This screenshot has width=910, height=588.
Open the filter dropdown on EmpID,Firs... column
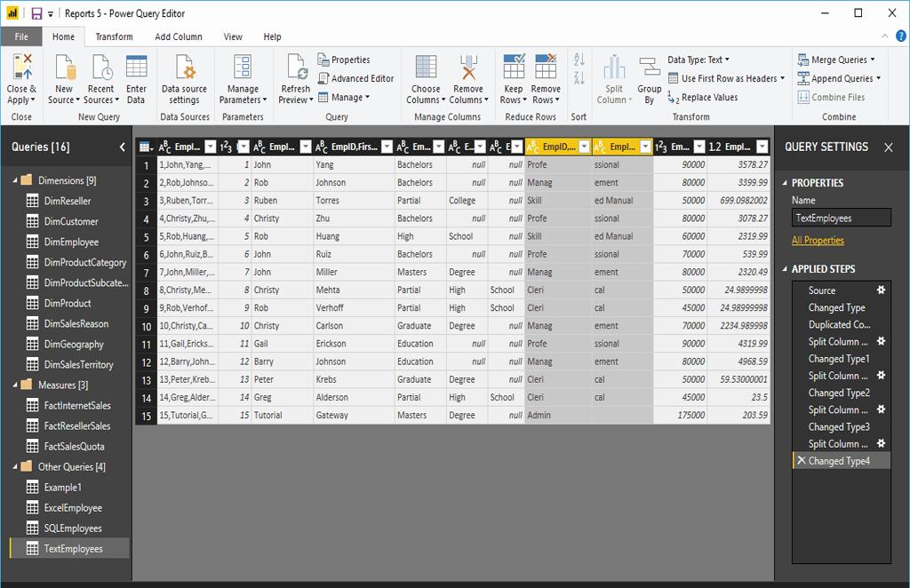pyautogui.click(x=387, y=147)
